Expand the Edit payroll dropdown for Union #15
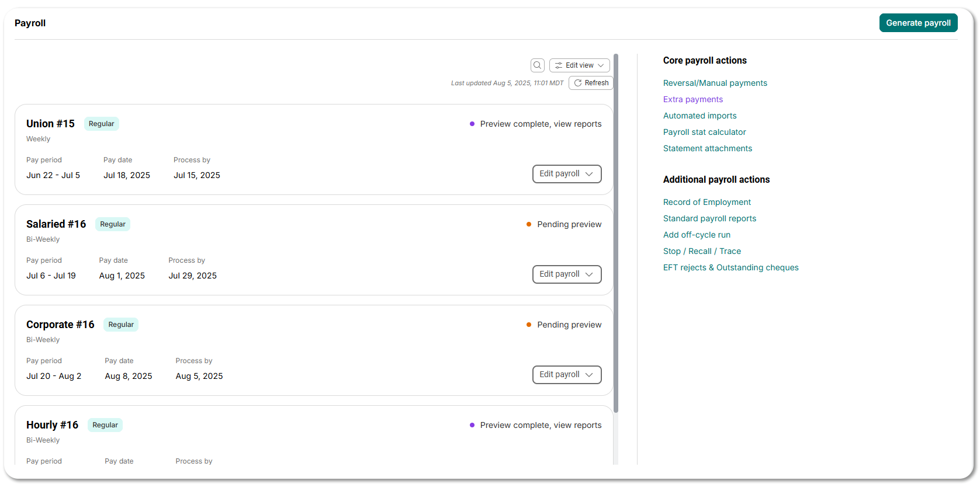This screenshot has width=980, height=491. (566, 173)
